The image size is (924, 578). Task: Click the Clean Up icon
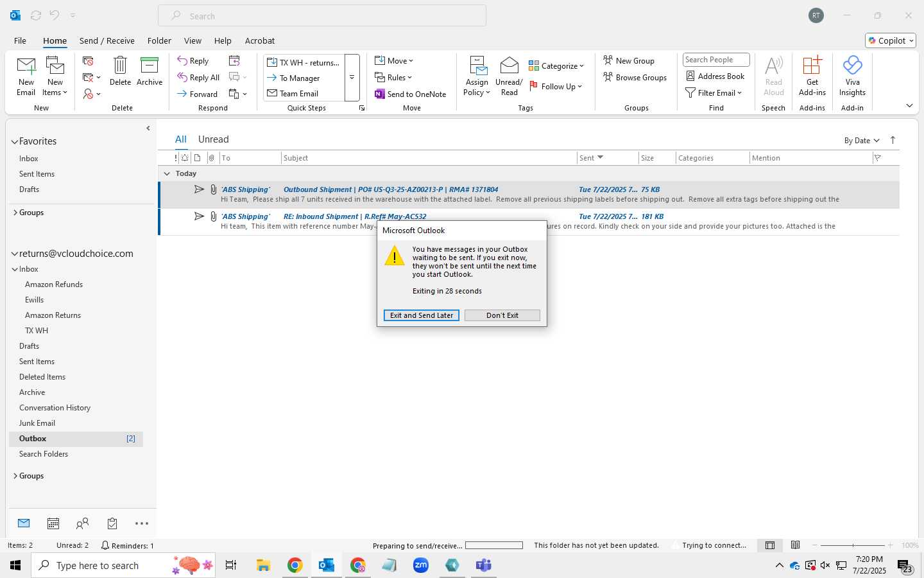[89, 78]
